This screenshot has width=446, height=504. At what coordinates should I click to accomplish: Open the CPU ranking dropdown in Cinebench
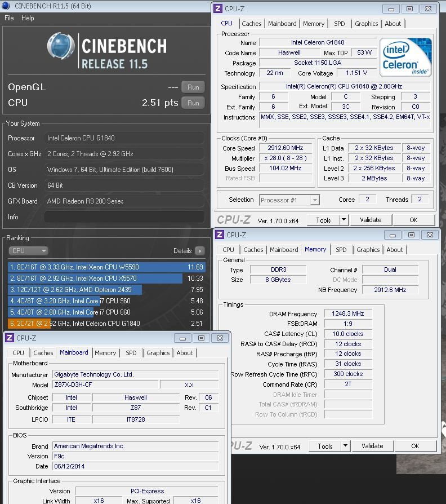[28, 251]
